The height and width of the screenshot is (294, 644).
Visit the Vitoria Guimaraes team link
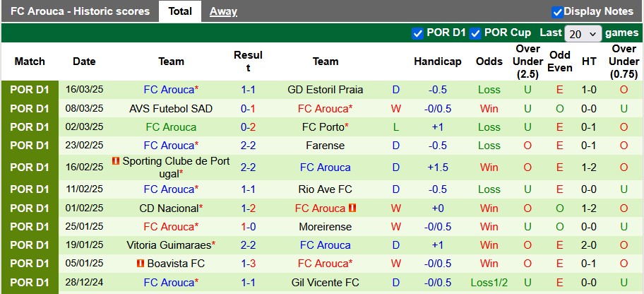coord(169,245)
